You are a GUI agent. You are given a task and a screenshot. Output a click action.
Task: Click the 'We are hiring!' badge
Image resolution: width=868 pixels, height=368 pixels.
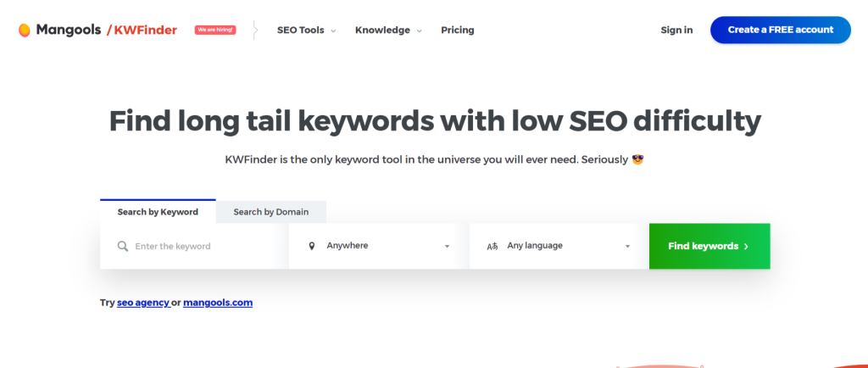215,30
